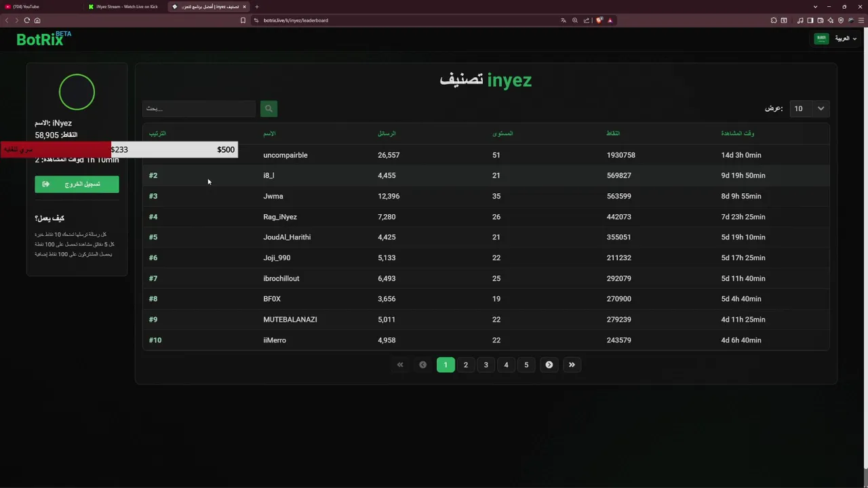Click the النقاط points column header
Image resolution: width=868 pixels, height=488 pixels.
[613, 134]
